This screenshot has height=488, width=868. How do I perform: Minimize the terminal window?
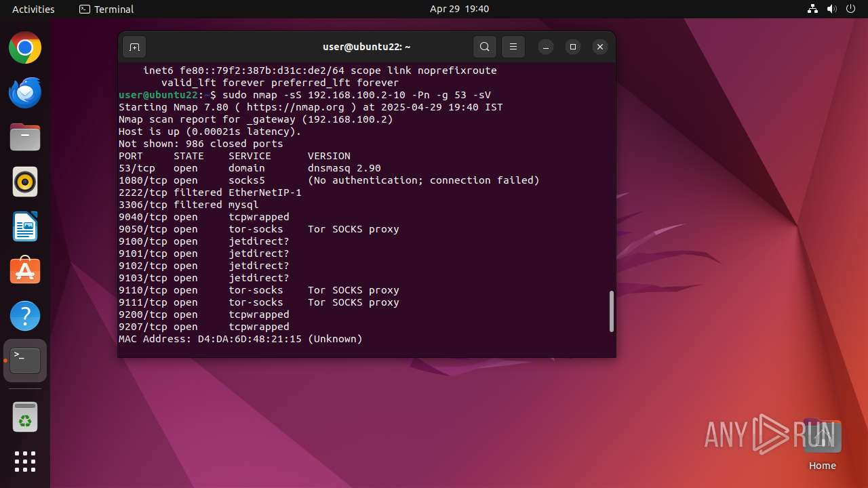coord(546,47)
